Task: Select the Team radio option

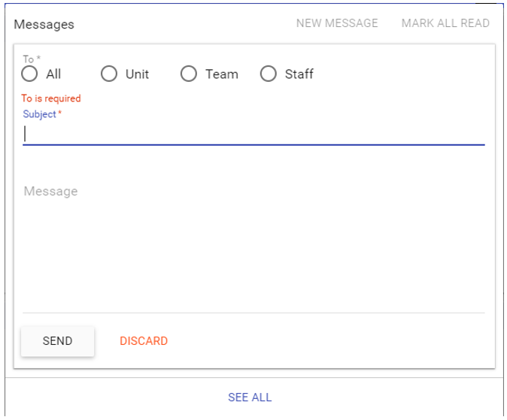Action: tap(189, 74)
